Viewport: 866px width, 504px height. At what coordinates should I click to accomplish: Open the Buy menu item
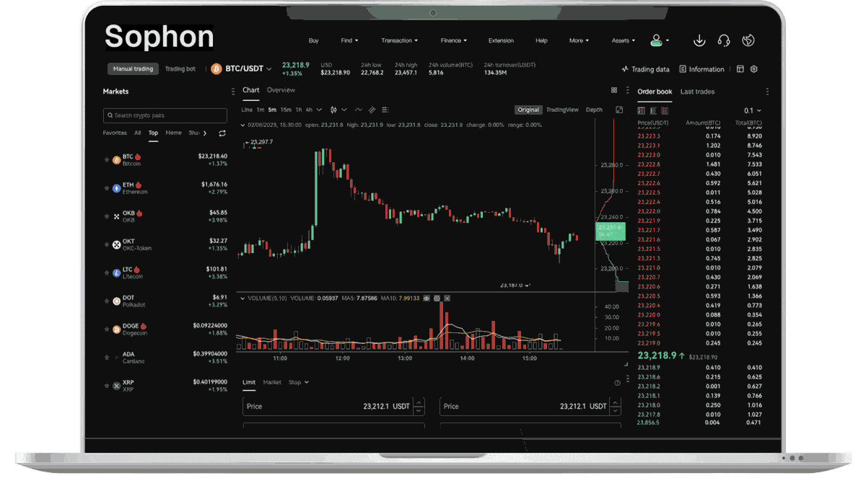click(x=313, y=40)
